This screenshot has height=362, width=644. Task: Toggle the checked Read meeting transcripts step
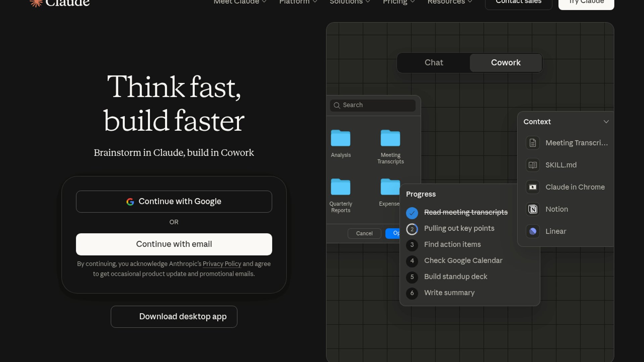412,213
